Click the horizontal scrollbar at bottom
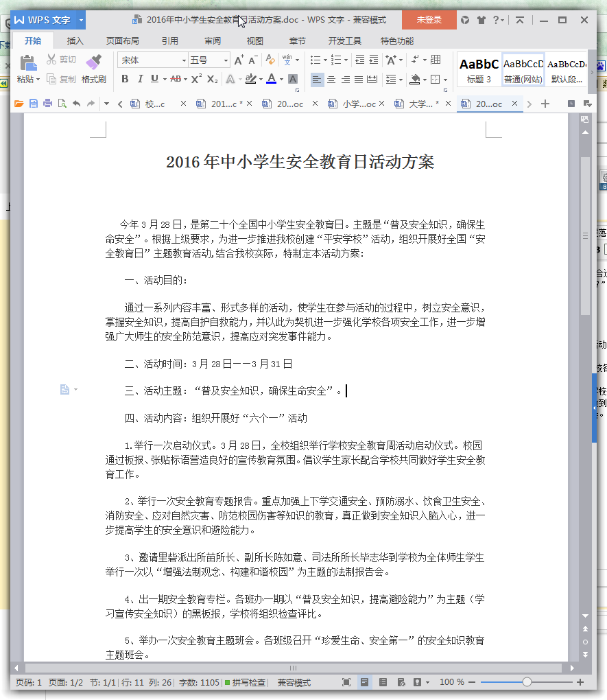Viewport: 607px width, 700px height. (294, 668)
